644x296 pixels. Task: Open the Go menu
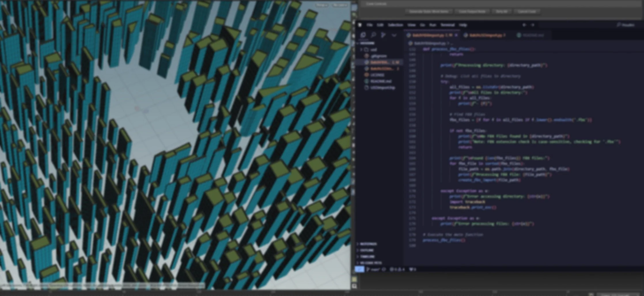tap(423, 25)
